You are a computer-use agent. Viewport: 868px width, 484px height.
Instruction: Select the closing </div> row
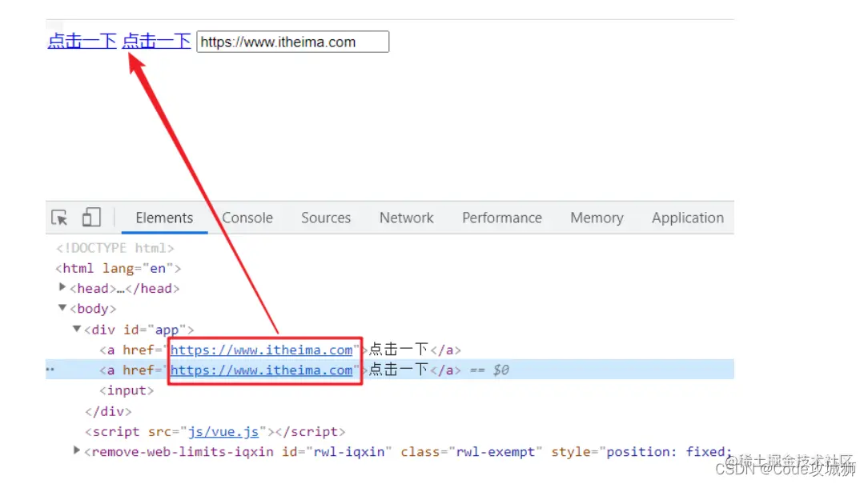pos(108,411)
